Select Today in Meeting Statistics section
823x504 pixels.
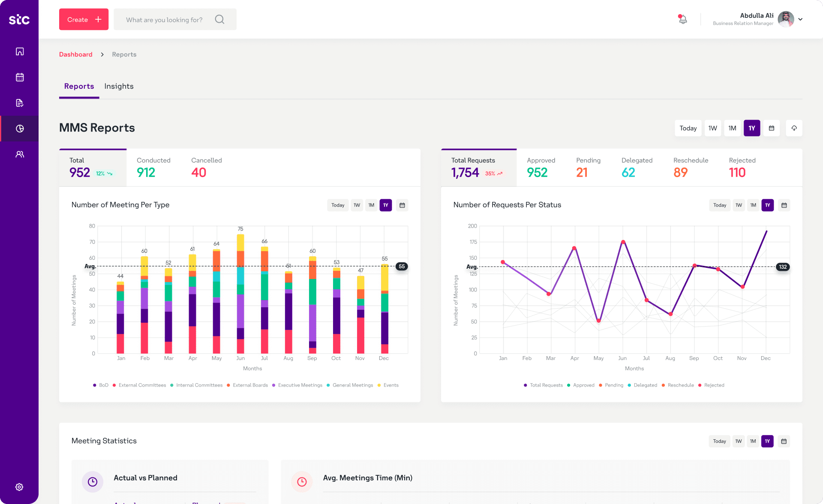719,441
